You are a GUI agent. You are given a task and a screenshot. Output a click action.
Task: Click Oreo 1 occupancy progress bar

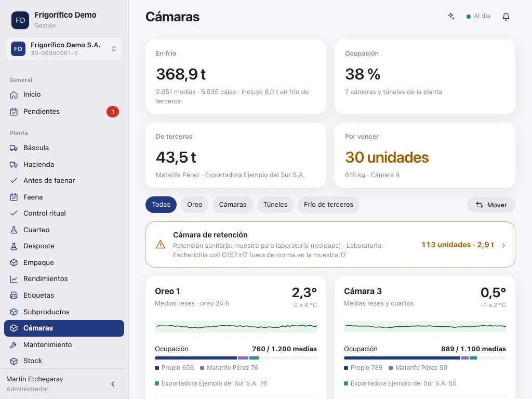click(x=236, y=358)
